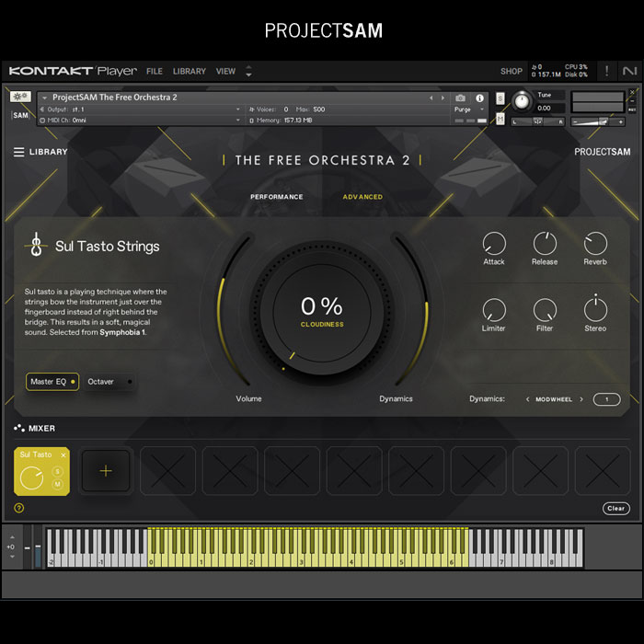The height and width of the screenshot is (644, 644).
Task: Click the Dynamics CC number 1 button
Action: pyautogui.click(x=606, y=399)
